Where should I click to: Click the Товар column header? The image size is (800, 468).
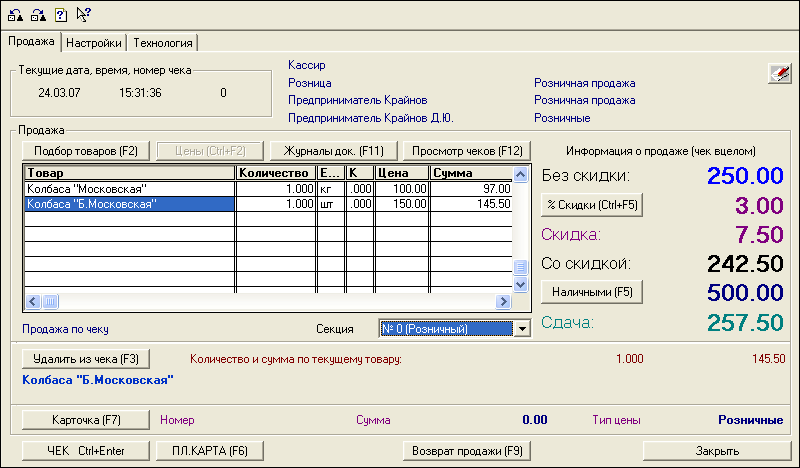click(x=130, y=173)
